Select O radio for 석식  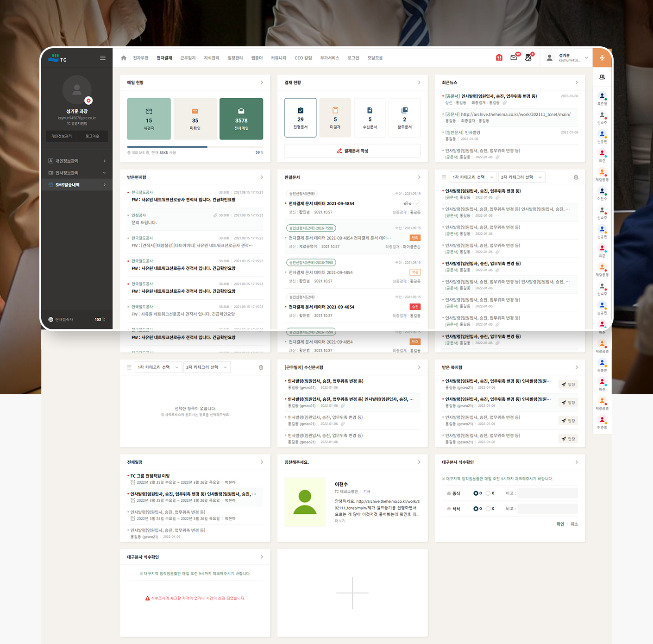pos(476,509)
